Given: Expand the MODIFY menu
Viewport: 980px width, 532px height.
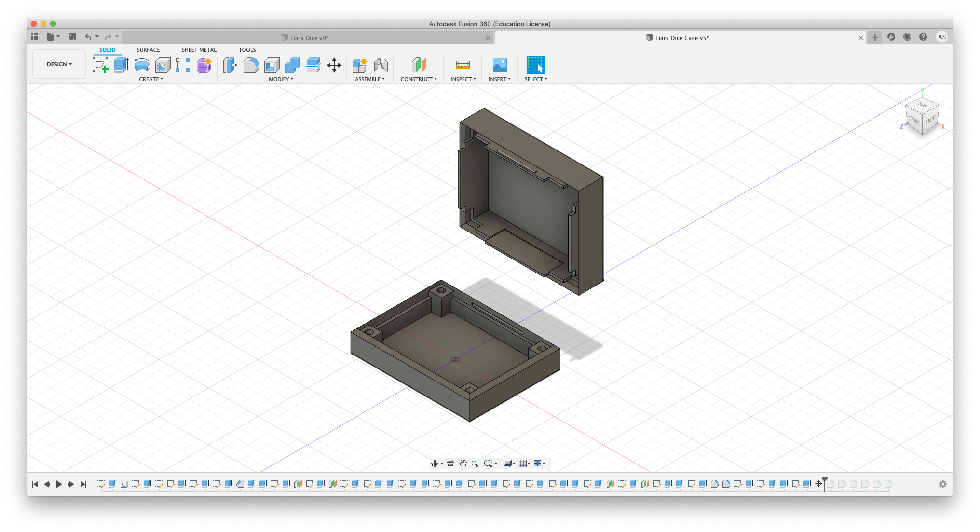Looking at the screenshot, I should click(x=281, y=79).
